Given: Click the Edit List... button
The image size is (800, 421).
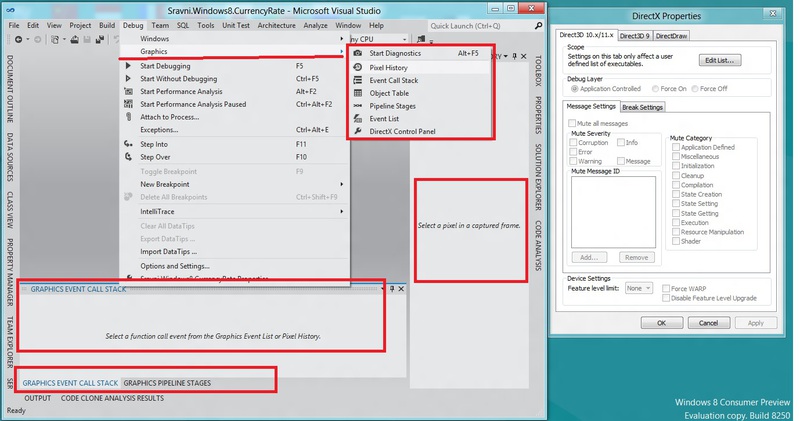Looking at the screenshot, I should (720, 60).
